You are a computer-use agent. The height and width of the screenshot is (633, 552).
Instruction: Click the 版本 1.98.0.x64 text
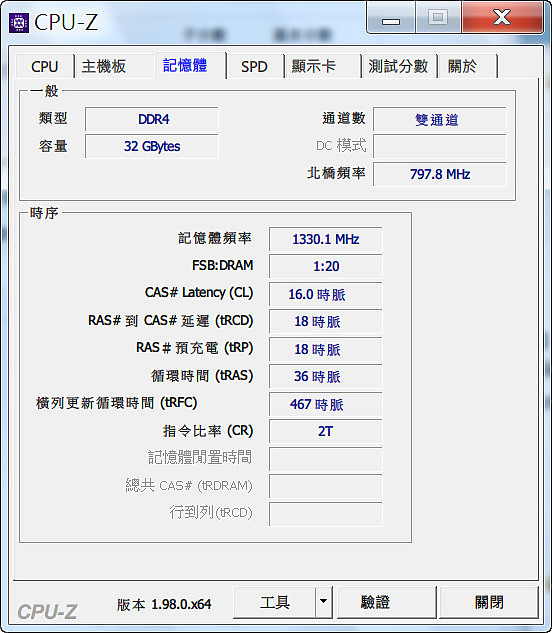tap(164, 604)
